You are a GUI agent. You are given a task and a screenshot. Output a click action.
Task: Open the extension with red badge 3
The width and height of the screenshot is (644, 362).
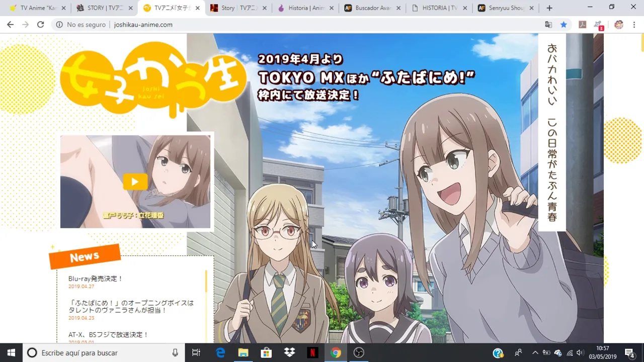point(599,25)
